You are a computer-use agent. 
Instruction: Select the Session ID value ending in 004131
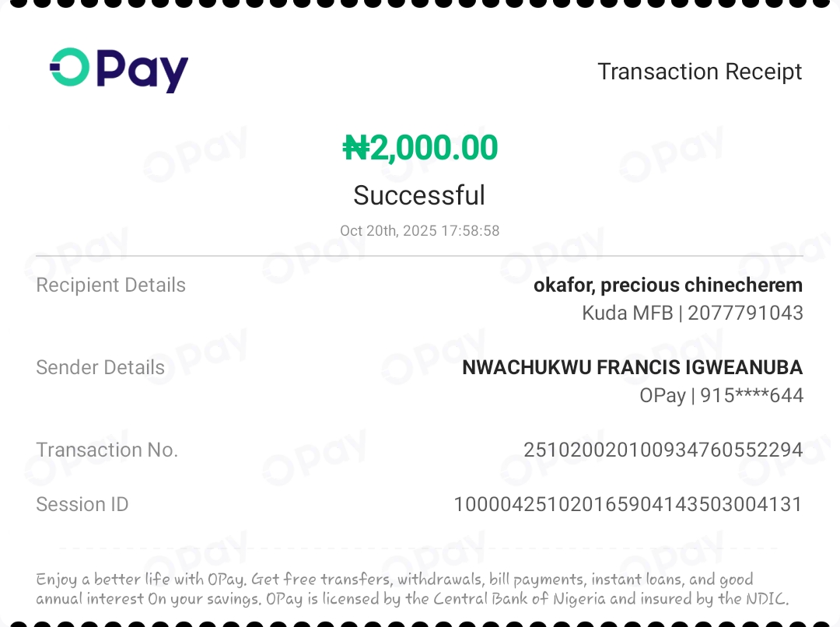(628, 505)
